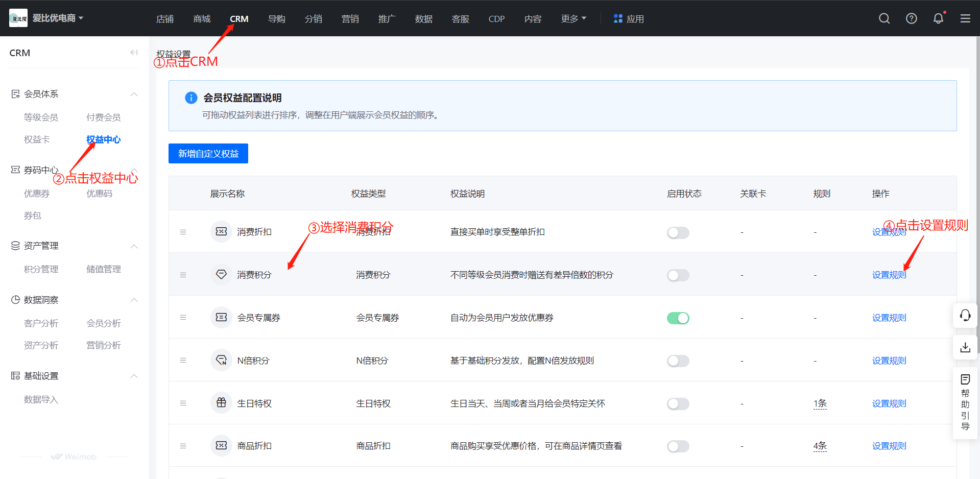Screen dimensions: 980x479
Task: Open 4条 rules link for 商品折扣
Action: 820,446
